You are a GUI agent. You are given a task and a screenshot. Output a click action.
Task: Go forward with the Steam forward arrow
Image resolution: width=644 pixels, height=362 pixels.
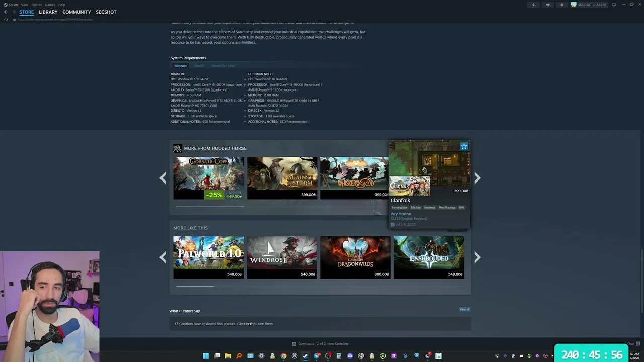[13, 12]
